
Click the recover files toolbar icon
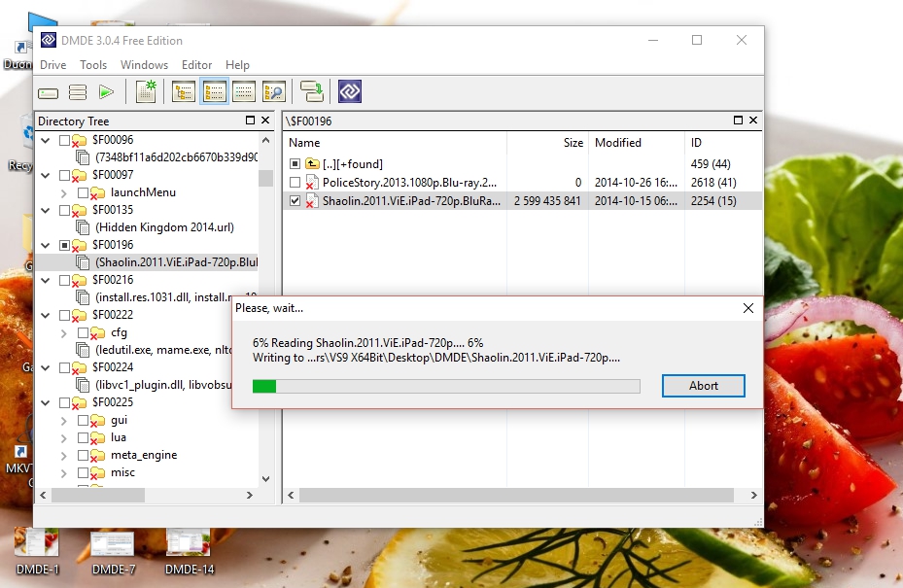[312, 91]
